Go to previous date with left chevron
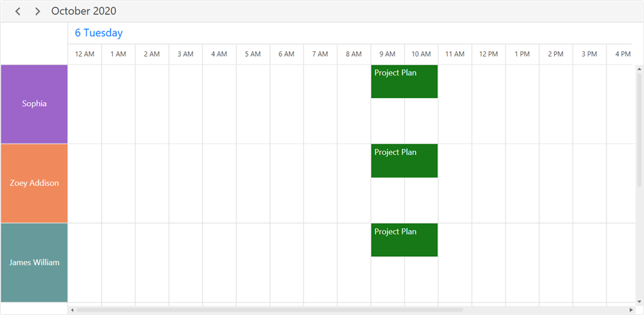 pos(18,11)
